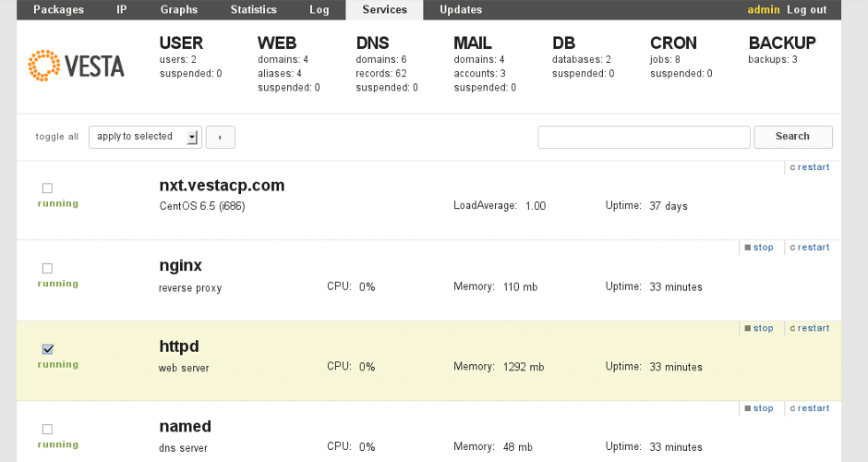The width and height of the screenshot is (868, 462).
Task: Click the 'backups: 3' stat
Action: (x=773, y=60)
